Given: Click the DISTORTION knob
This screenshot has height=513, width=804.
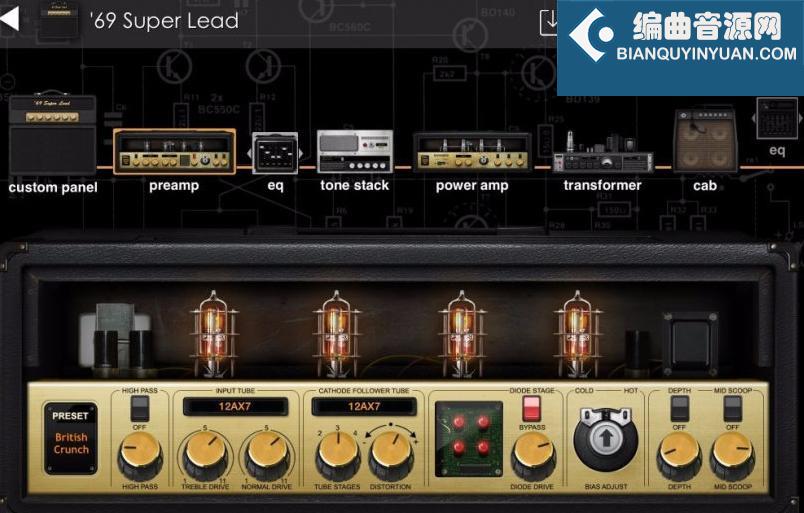Looking at the screenshot, I should coord(391,455).
